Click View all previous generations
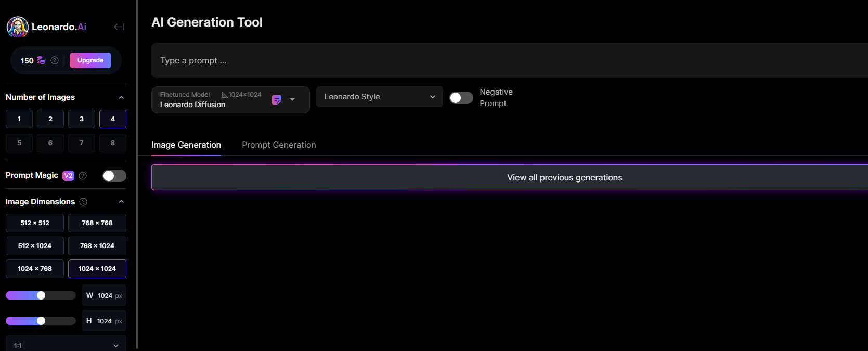 (564, 178)
